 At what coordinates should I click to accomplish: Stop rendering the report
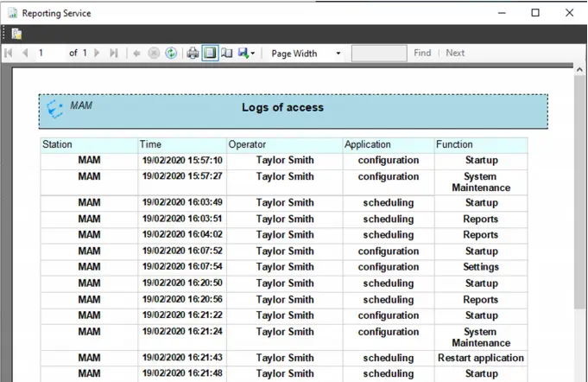click(154, 54)
